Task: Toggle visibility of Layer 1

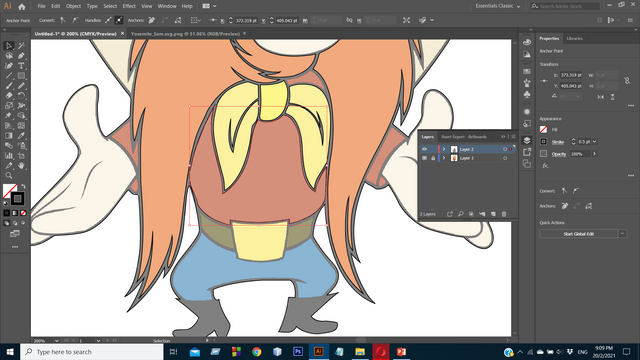Action: coord(424,158)
